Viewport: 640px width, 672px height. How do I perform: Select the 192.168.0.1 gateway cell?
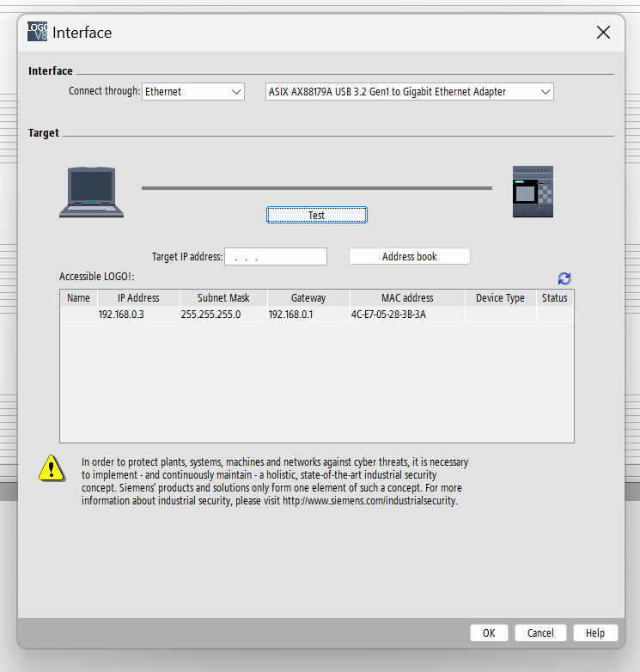(x=308, y=315)
